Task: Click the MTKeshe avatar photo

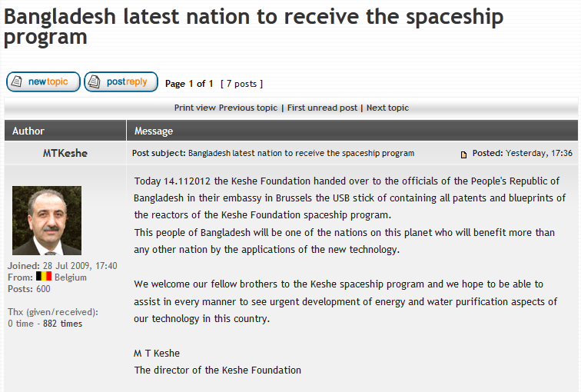Action: (47, 221)
